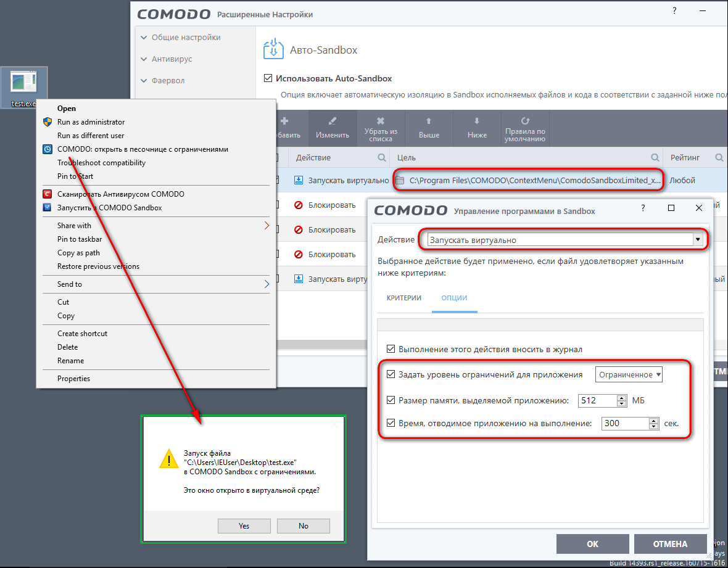Maximize the Sandbox program management dialog
This screenshot has height=568, width=728.
(x=671, y=208)
